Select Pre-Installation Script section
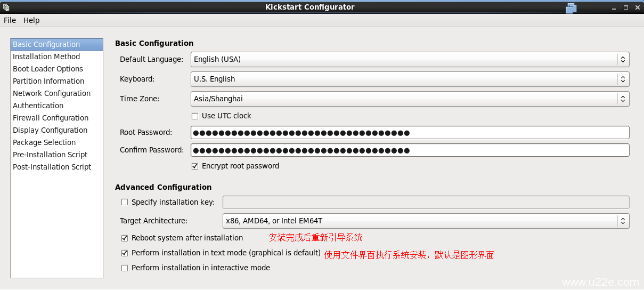This screenshot has width=644, height=290. tap(56, 155)
